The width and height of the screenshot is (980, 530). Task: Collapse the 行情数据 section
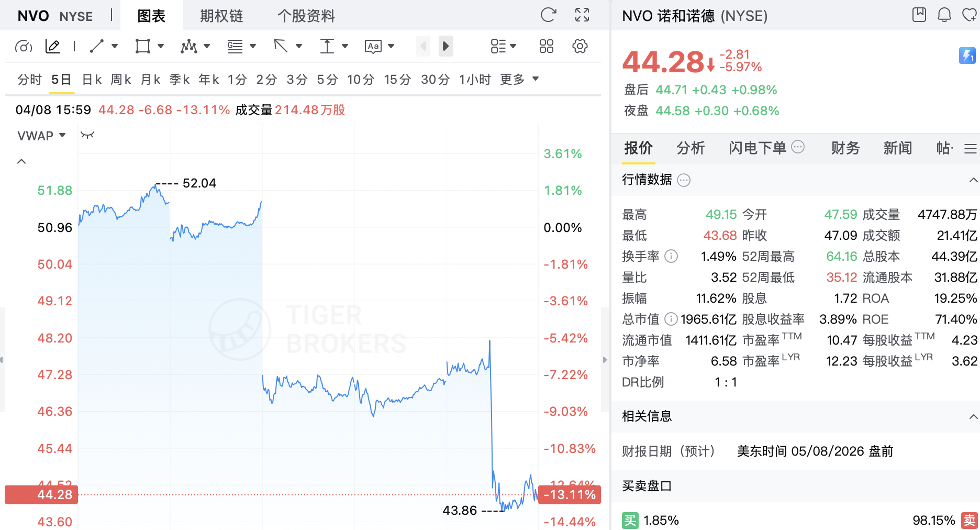(x=973, y=180)
